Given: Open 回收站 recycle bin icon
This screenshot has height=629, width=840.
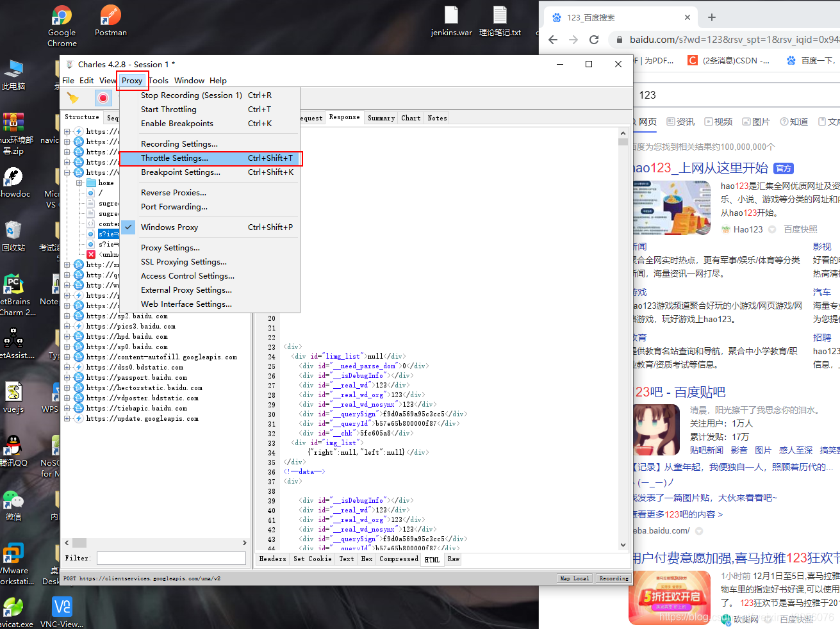Looking at the screenshot, I should coord(13,236).
